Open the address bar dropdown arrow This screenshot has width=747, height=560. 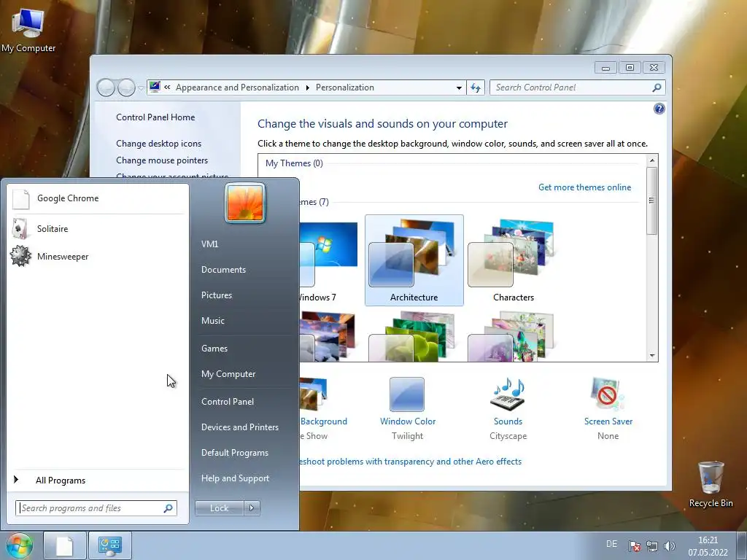tap(459, 87)
